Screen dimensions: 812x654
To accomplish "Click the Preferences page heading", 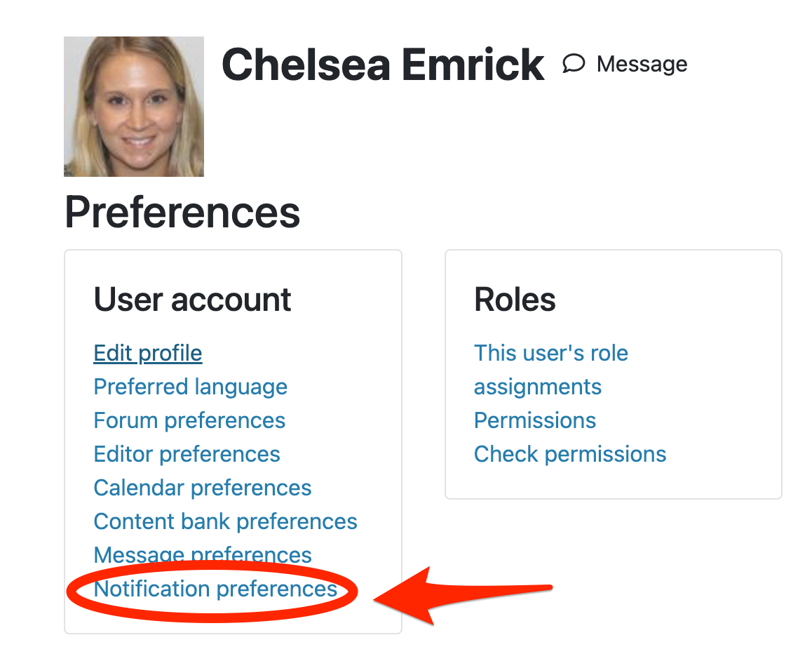I will [182, 213].
